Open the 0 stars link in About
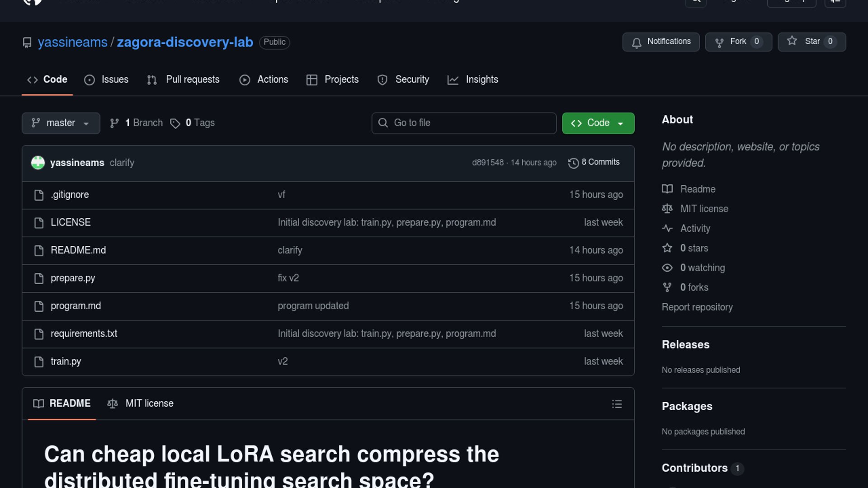The height and width of the screenshot is (488, 868). (693, 248)
